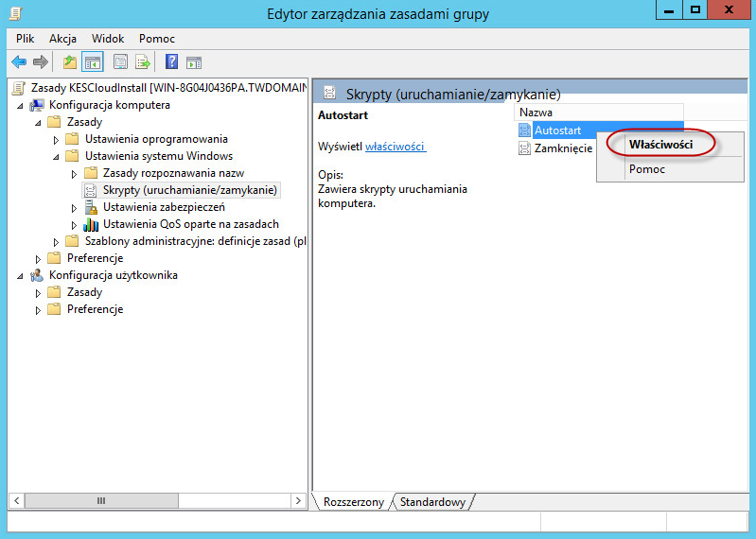Click the Autostart script icon in list

[524, 130]
